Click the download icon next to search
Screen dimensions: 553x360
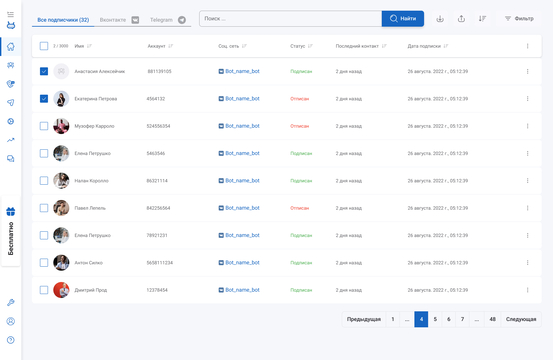(440, 19)
